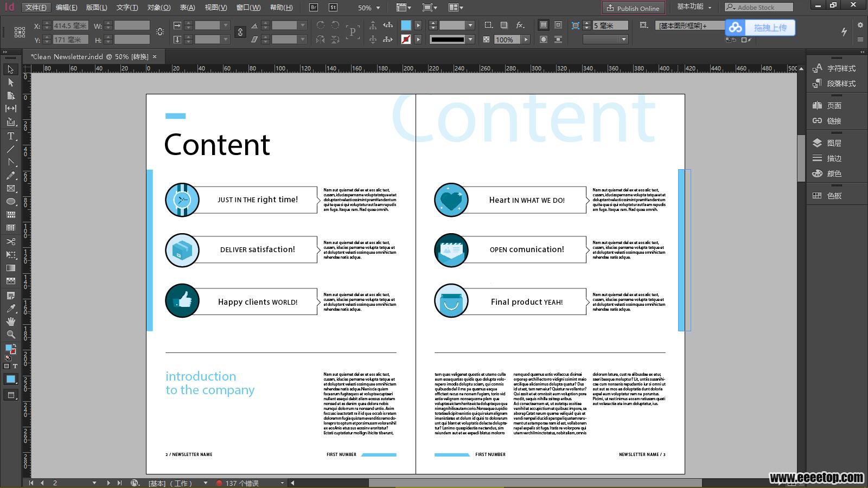Open the 窗口(W) menu

(x=248, y=7)
